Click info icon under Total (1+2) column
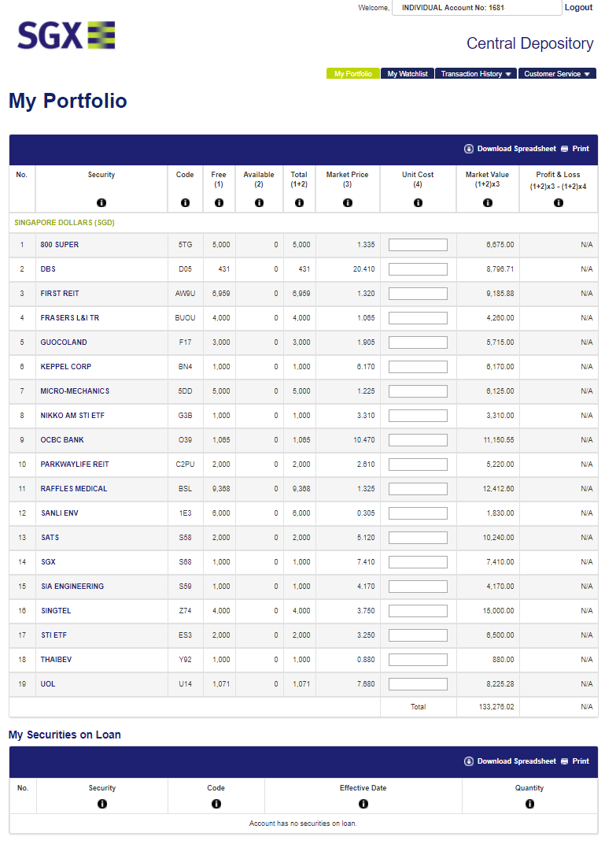 click(299, 203)
